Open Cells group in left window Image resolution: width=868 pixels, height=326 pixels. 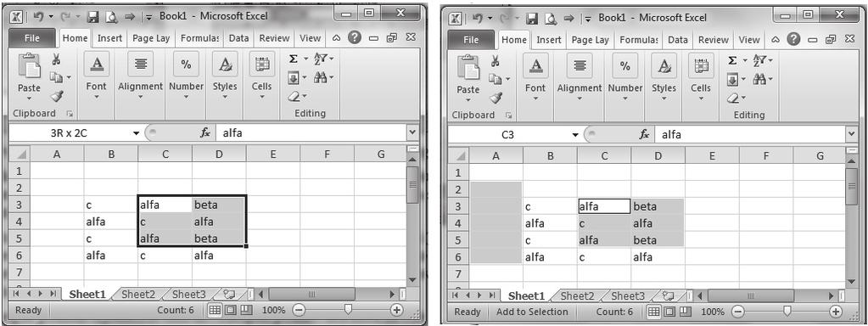[x=262, y=76]
